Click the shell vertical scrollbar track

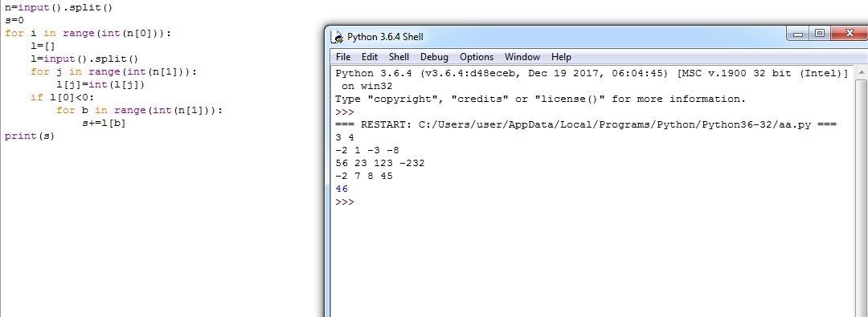861,199
